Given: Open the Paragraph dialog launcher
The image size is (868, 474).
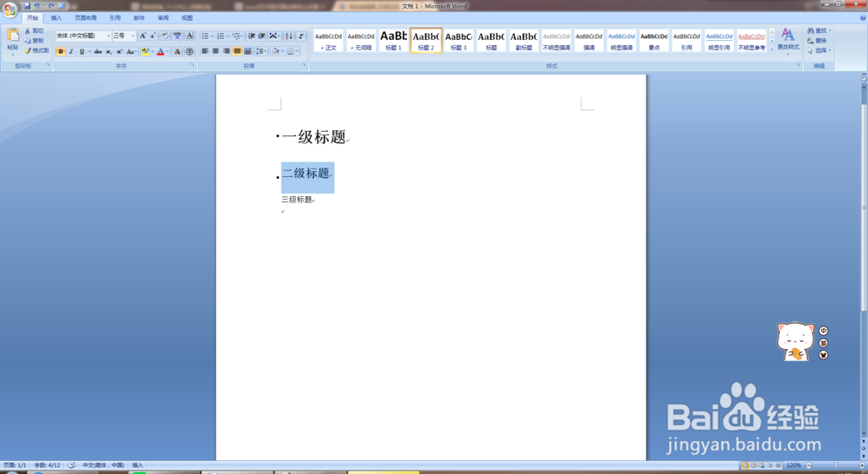Looking at the screenshot, I should 304,65.
